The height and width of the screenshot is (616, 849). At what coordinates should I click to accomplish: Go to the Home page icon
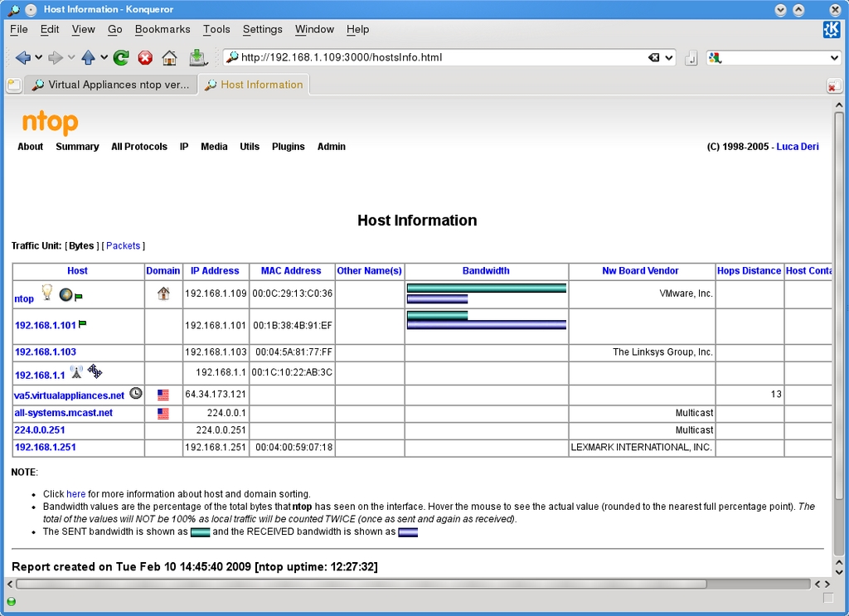point(169,57)
